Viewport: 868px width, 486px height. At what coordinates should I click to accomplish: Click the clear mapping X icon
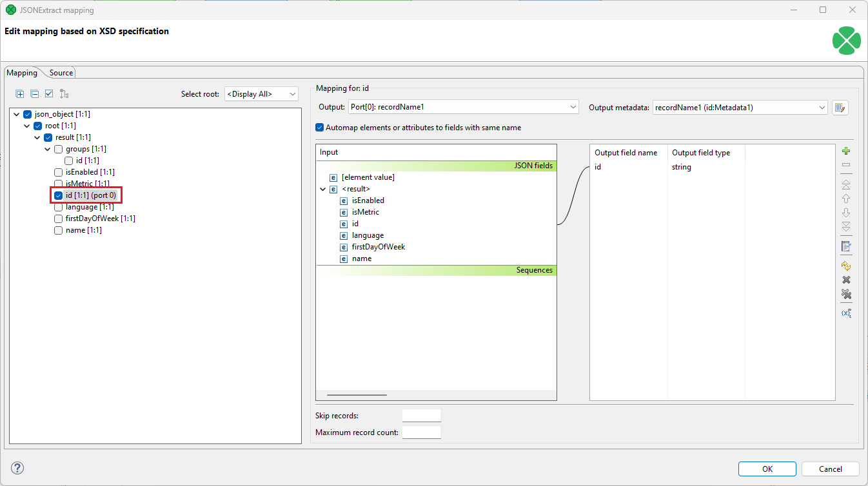coord(846,279)
